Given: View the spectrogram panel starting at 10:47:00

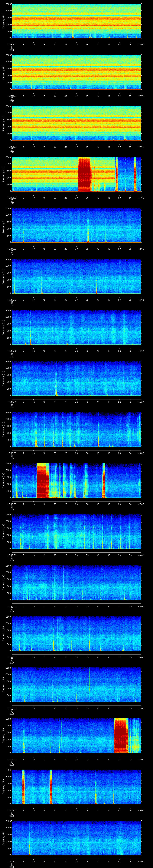Looking at the screenshot, I should (x=77, y=532).
